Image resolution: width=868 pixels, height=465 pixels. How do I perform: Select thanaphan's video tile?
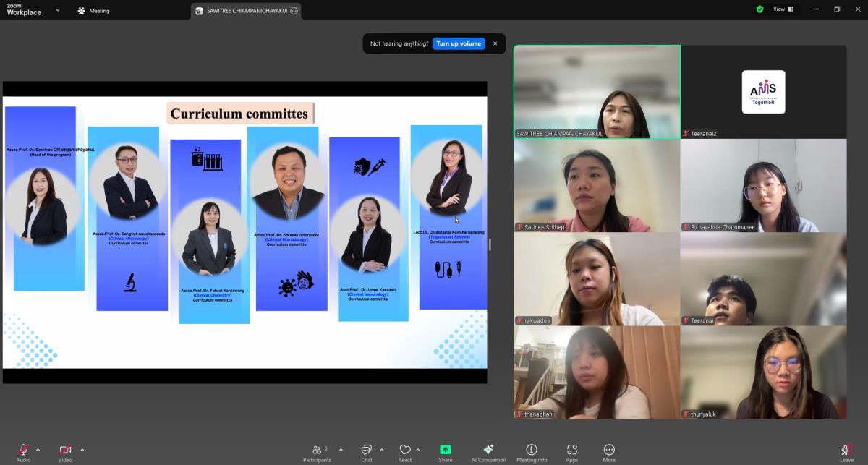coord(597,372)
